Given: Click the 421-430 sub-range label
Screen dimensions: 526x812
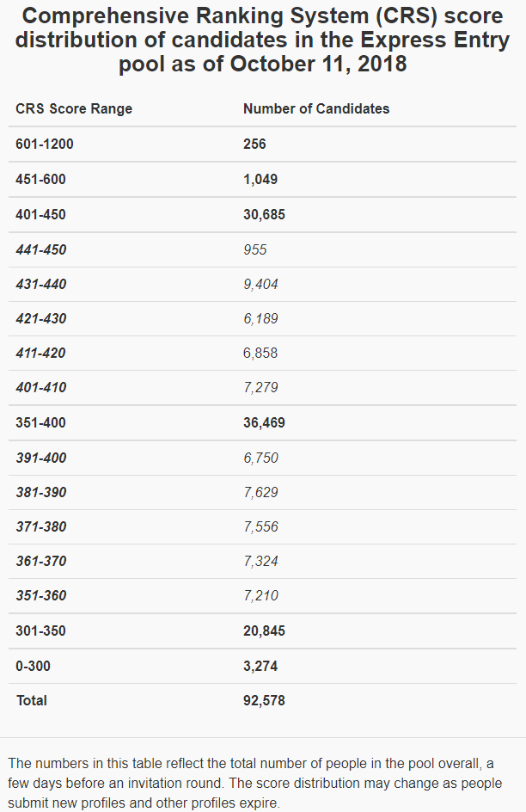Looking at the screenshot, I should 40,318.
